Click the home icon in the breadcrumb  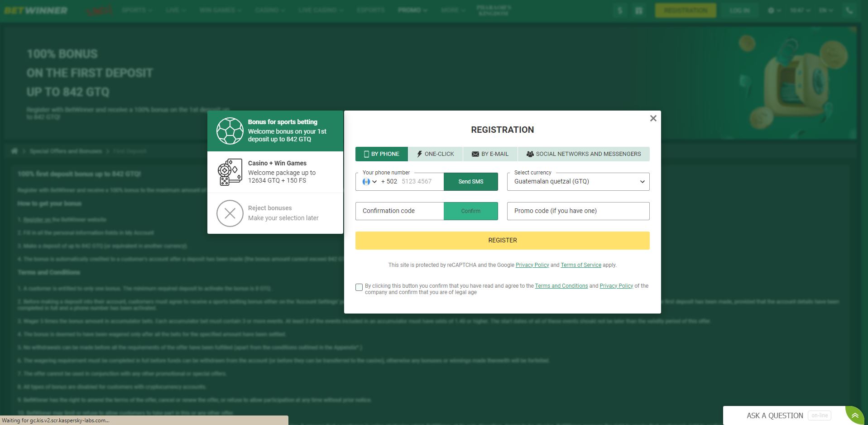point(14,151)
